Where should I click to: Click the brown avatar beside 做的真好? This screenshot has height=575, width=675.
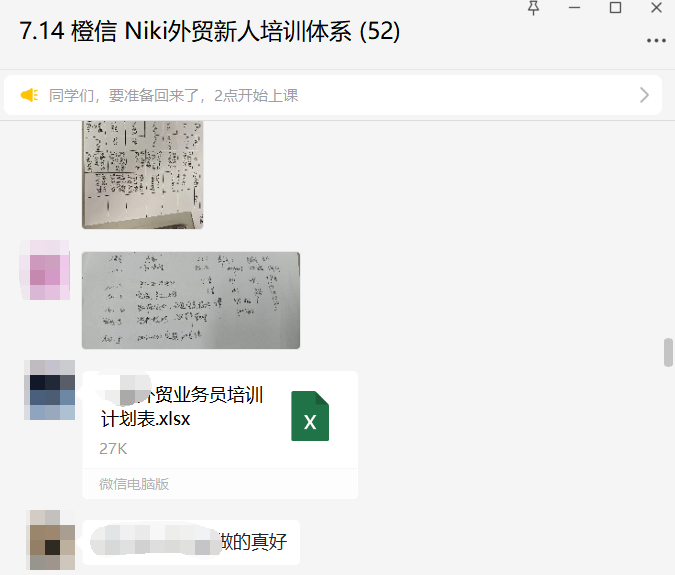51,540
